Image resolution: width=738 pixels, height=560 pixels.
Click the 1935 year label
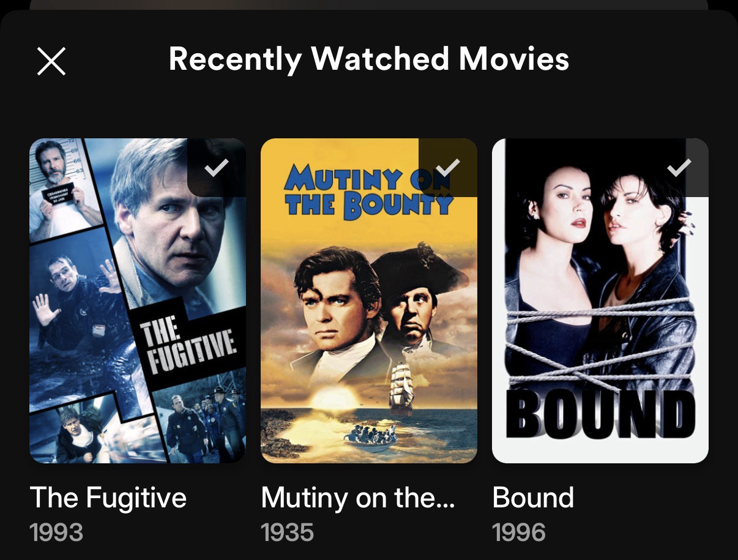tap(288, 532)
